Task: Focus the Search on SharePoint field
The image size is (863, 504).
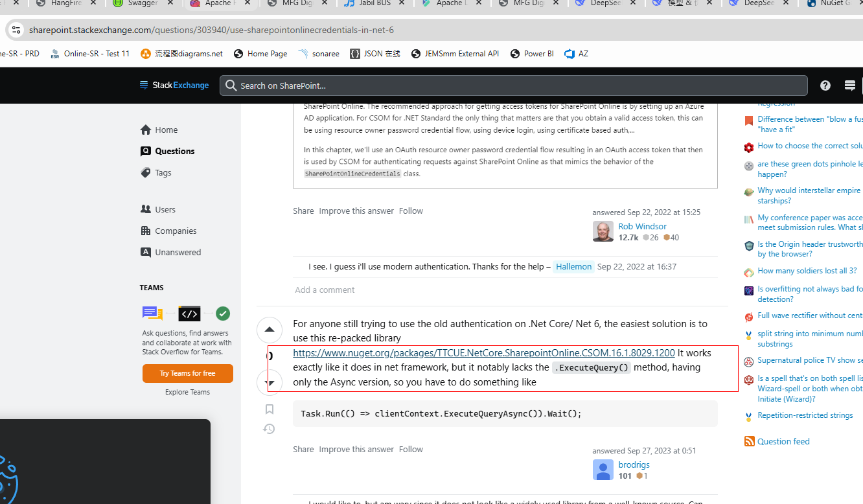Action: click(x=514, y=86)
